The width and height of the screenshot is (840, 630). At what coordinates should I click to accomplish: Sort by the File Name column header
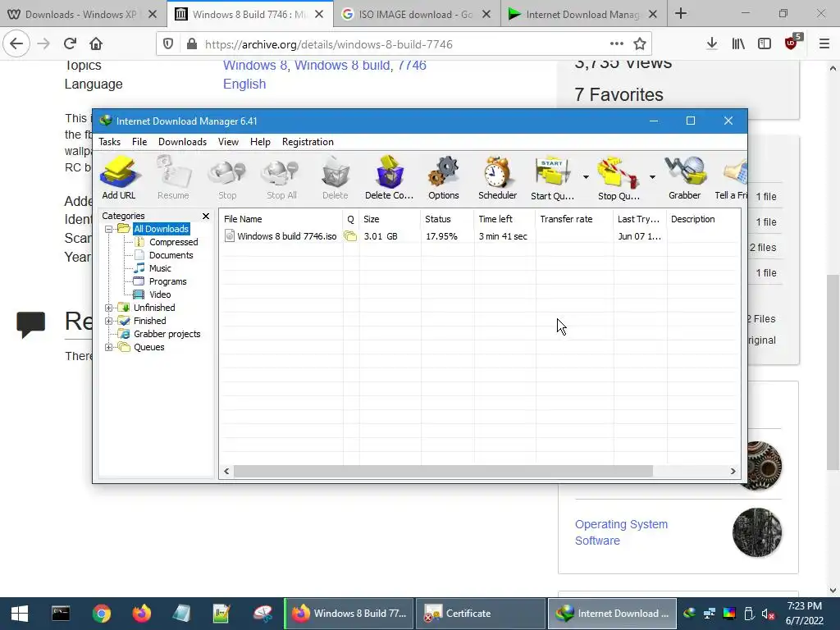pyautogui.click(x=281, y=219)
